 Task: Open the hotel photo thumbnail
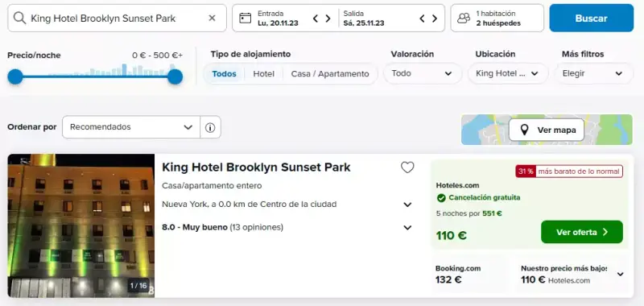[x=81, y=226]
